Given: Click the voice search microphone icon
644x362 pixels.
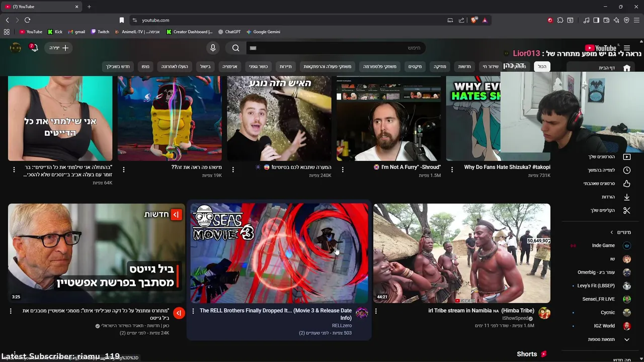Looking at the screenshot, I should [213, 48].
